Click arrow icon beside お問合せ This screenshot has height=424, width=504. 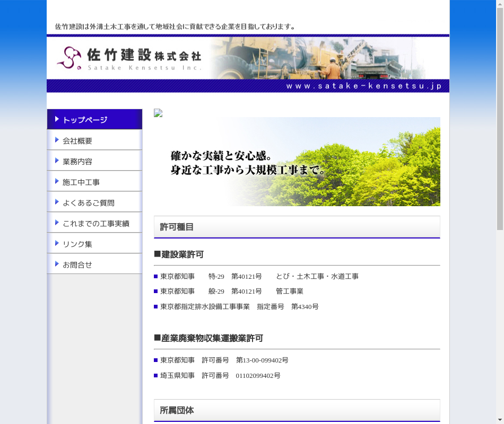(x=57, y=264)
